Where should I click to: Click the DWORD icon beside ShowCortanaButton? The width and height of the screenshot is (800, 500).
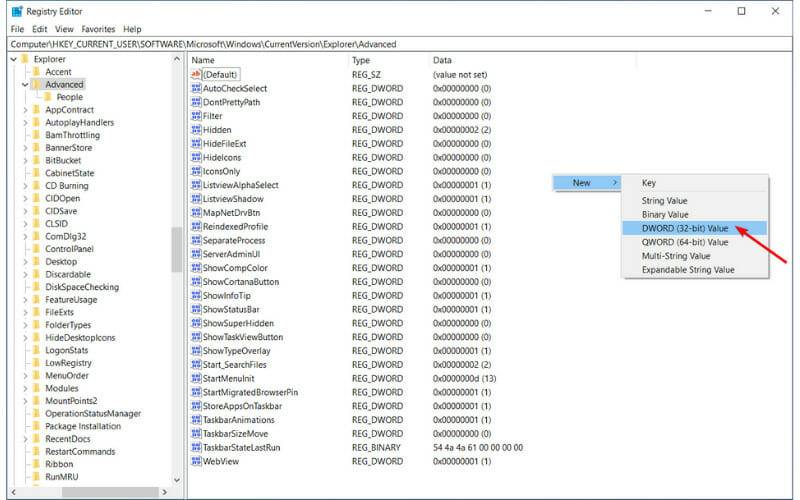click(x=196, y=282)
